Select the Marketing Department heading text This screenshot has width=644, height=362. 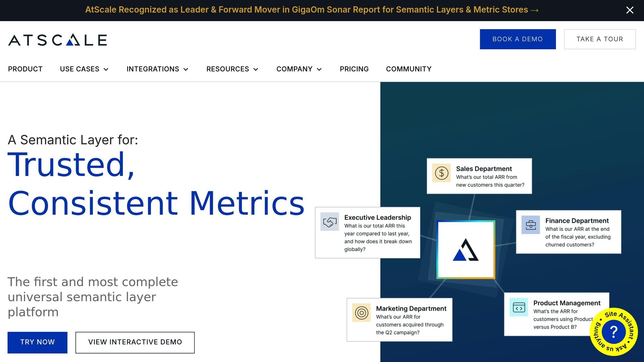coord(411,309)
